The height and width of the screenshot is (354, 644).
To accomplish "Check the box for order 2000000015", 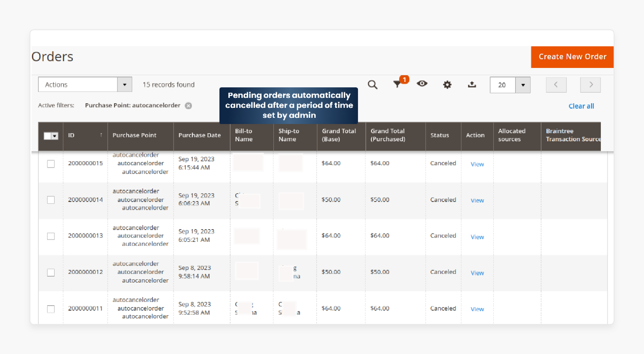I will coord(51,164).
